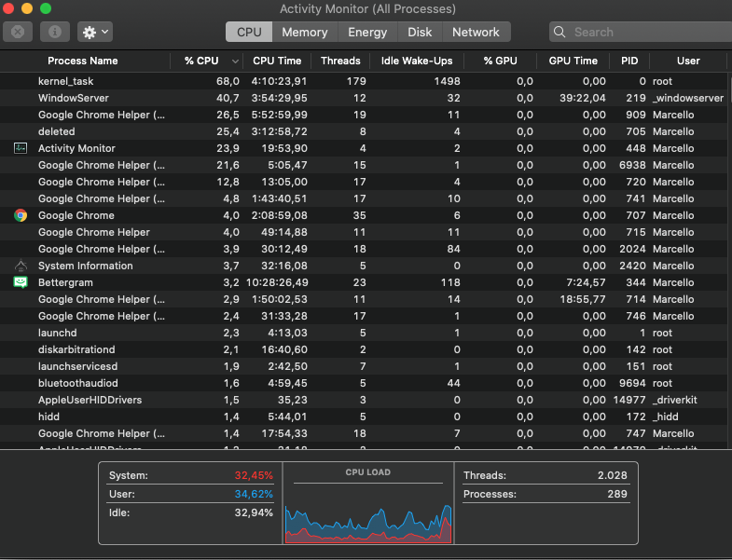The height and width of the screenshot is (560, 732).
Task: Click the 10:28:26,49 CPU time value
Action: 277,283
